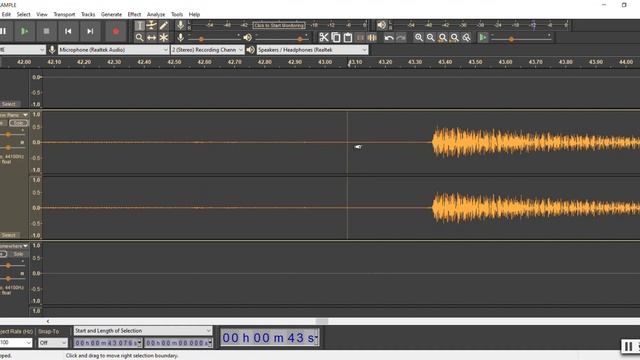Open the Help menu
The image size is (640, 360).
pos(194,14)
